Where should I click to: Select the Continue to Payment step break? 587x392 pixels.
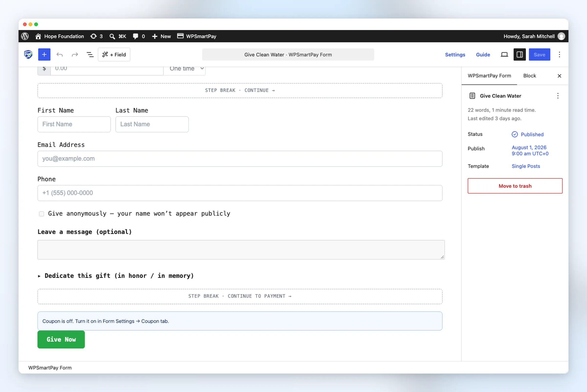240,296
